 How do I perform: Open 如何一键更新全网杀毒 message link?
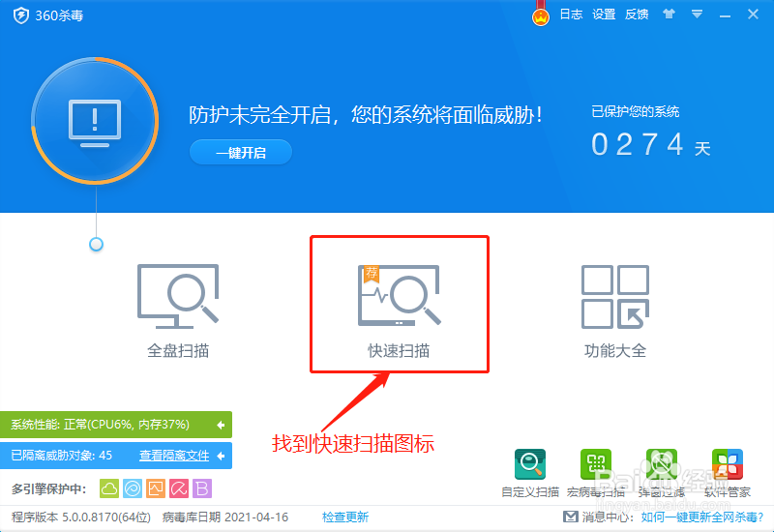click(702, 517)
